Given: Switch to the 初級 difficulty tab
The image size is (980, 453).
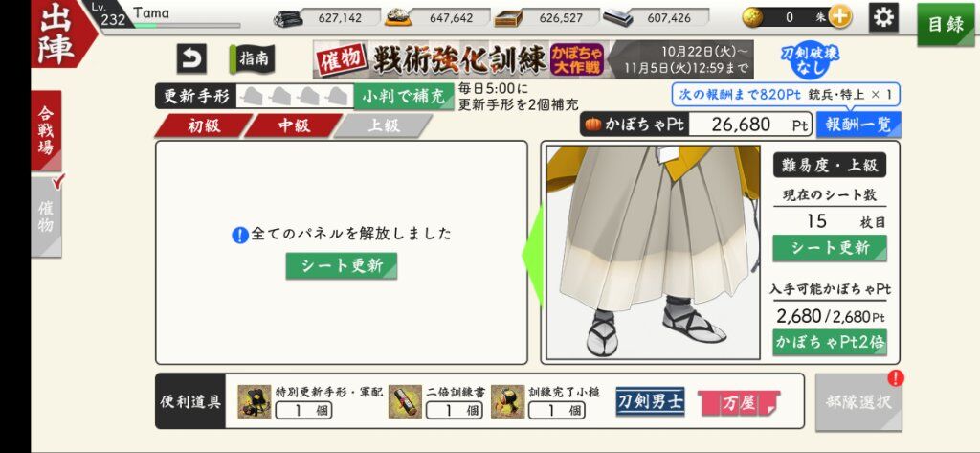Looking at the screenshot, I should click(204, 125).
